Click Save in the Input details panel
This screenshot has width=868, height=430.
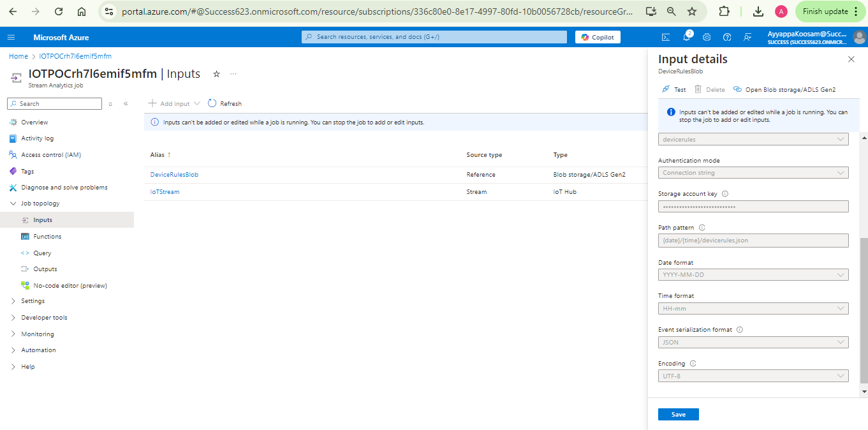coord(678,414)
